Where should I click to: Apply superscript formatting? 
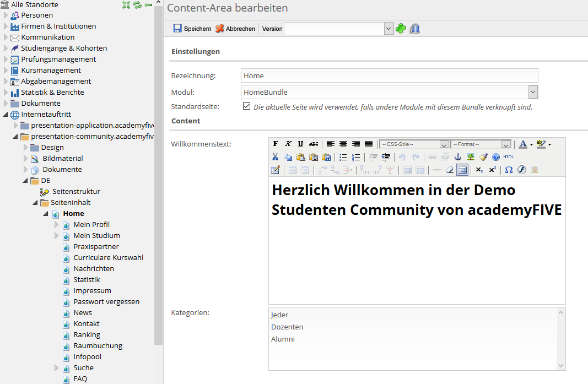coord(492,170)
